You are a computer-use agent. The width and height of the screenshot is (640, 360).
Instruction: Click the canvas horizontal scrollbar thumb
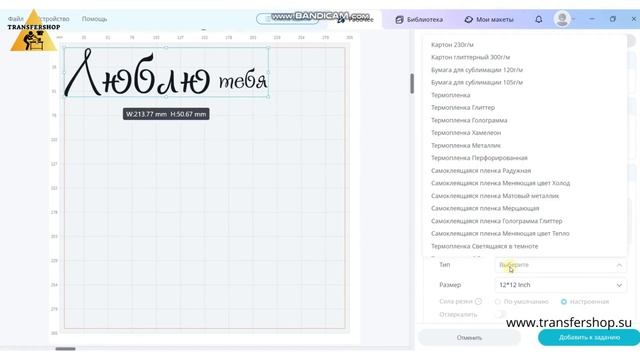tap(65, 349)
